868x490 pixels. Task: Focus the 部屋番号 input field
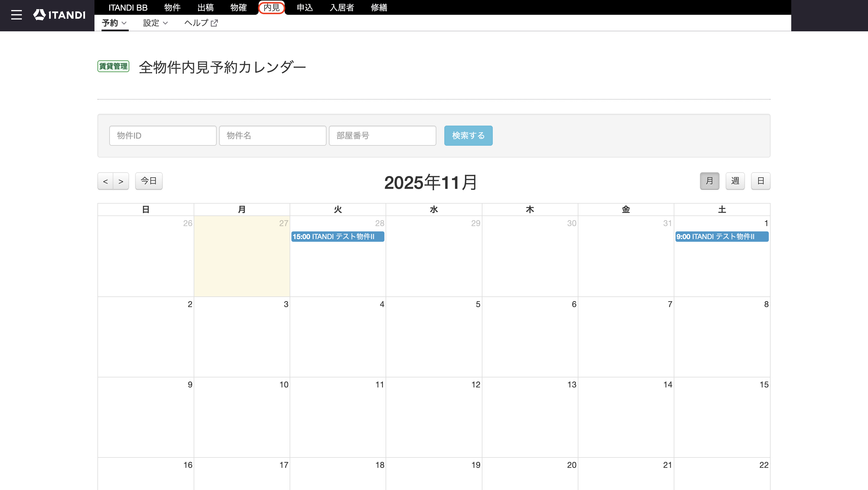pyautogui.click(x=382, y=136)
